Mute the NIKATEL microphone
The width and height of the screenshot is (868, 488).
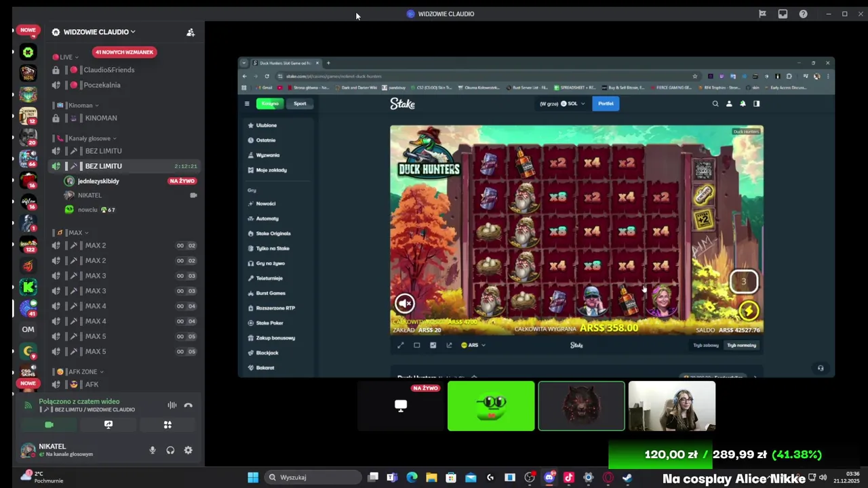(x=153, y=450)
